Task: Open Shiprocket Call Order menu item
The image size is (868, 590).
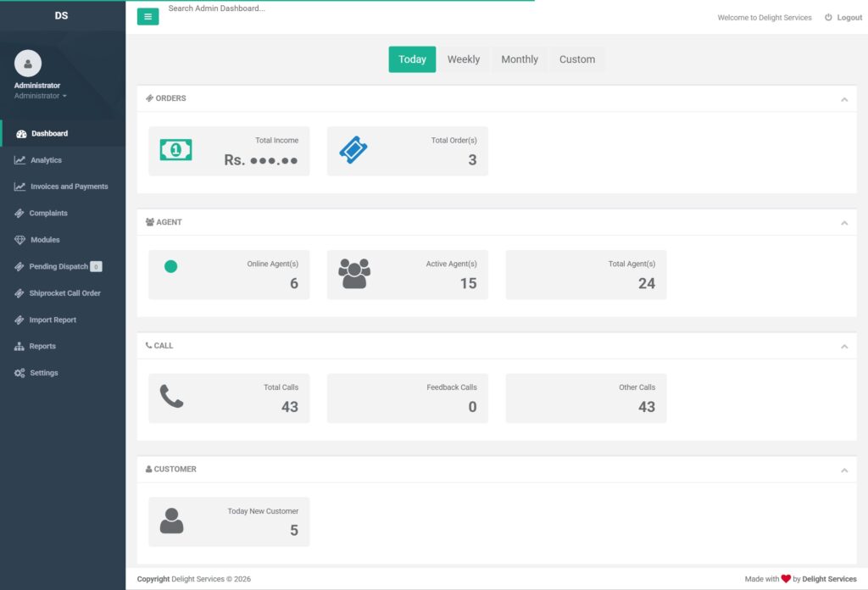Action: point(63,293)
